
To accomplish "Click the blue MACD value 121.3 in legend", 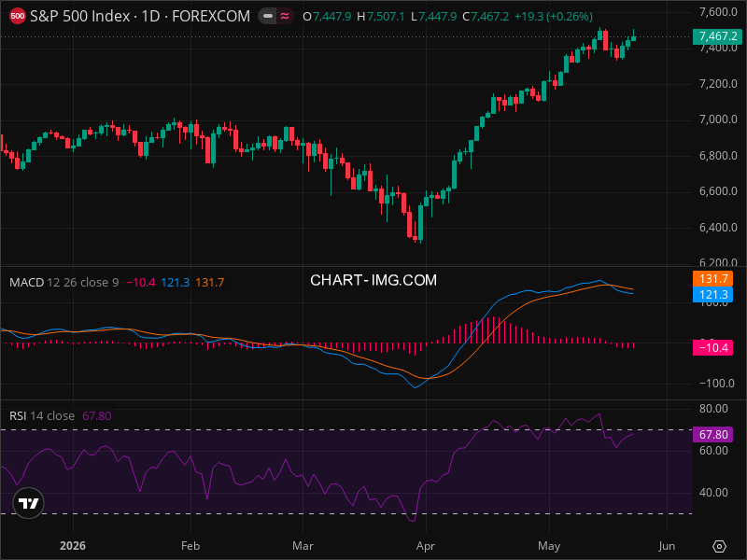I will click(x=175, y=283).
